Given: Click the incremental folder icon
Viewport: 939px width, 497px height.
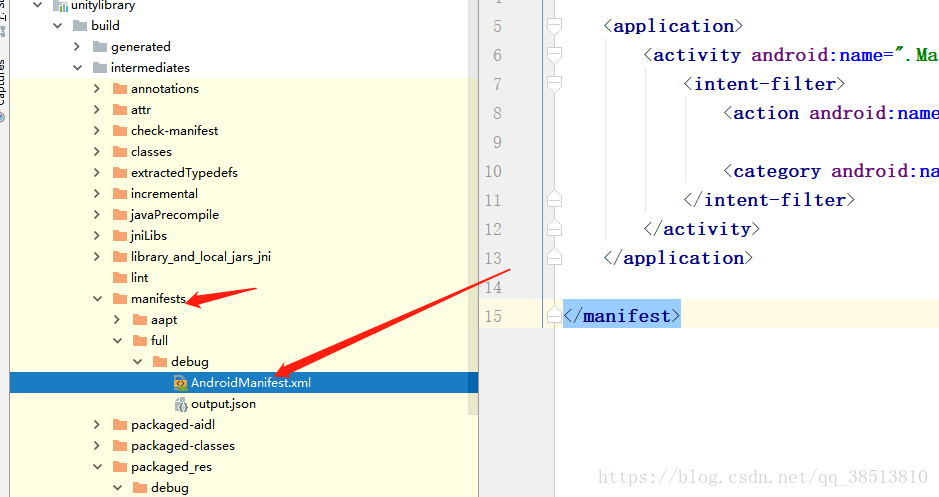Looking at the screenshot, I should [120, 193].
